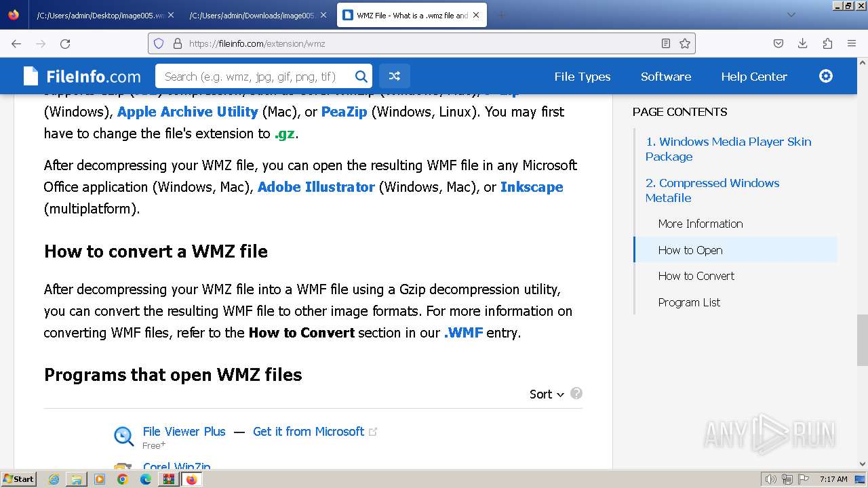
Task: Open the extensions puzzle icon
Action: (827, 43)
